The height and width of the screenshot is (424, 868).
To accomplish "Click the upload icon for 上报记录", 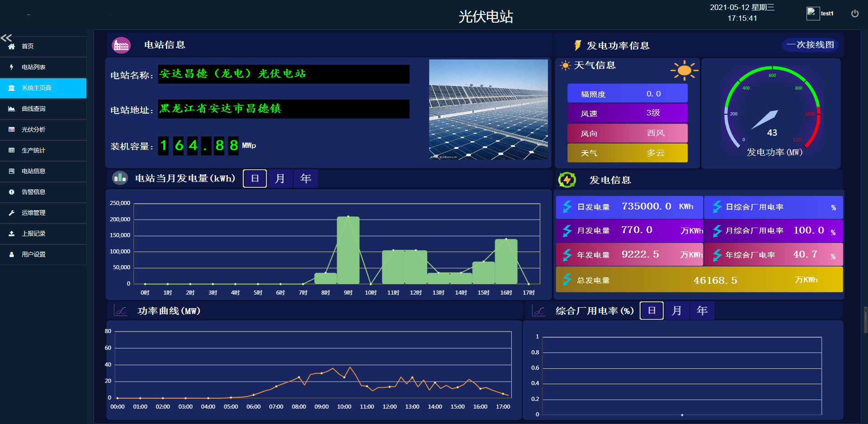I will coord(12,233).
